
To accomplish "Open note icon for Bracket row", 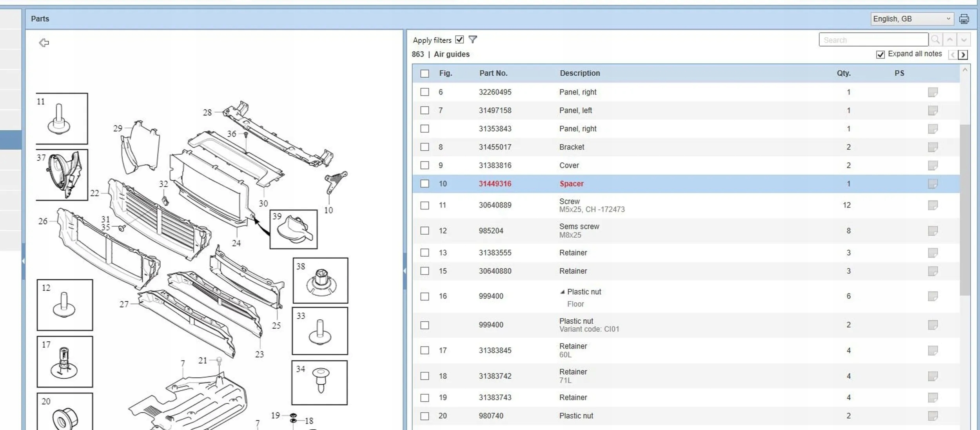I will 933,147.
